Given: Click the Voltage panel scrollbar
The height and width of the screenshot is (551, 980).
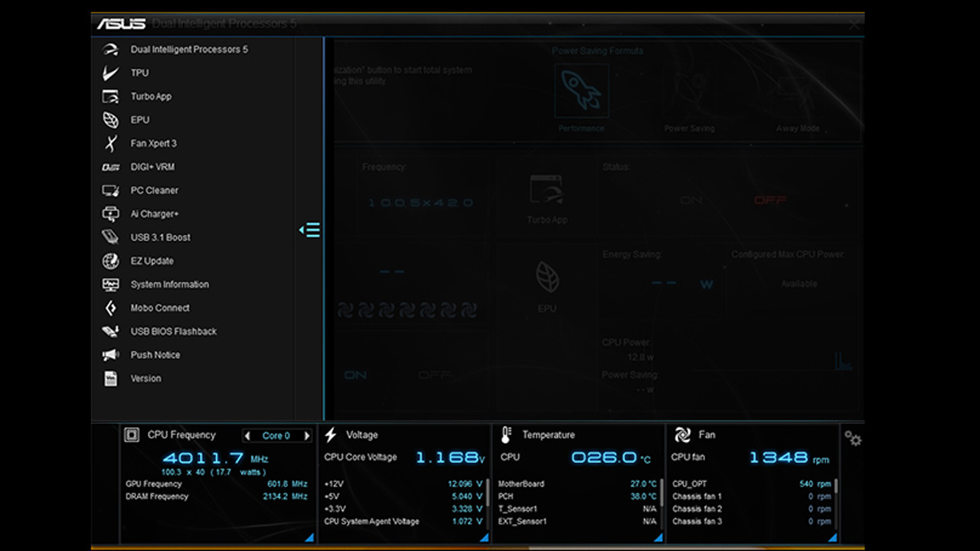Looking at the screenshot, I should tap(488, 493).
